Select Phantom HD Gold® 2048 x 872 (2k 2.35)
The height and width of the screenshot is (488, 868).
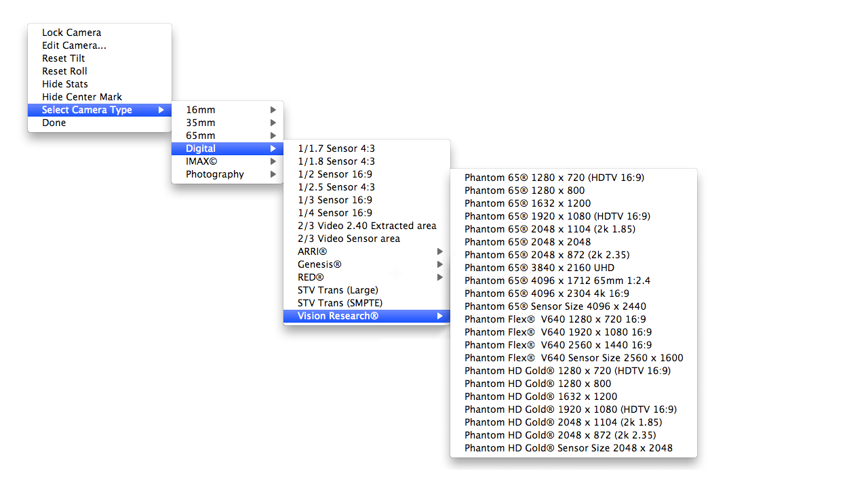point(574,435)
